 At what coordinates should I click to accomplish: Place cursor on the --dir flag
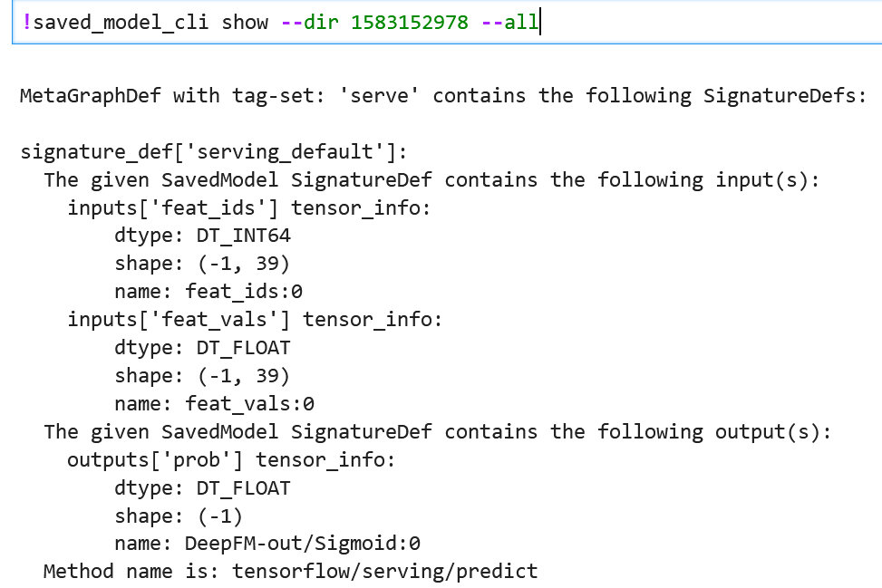pyautogui.click(x=310, y=22)
